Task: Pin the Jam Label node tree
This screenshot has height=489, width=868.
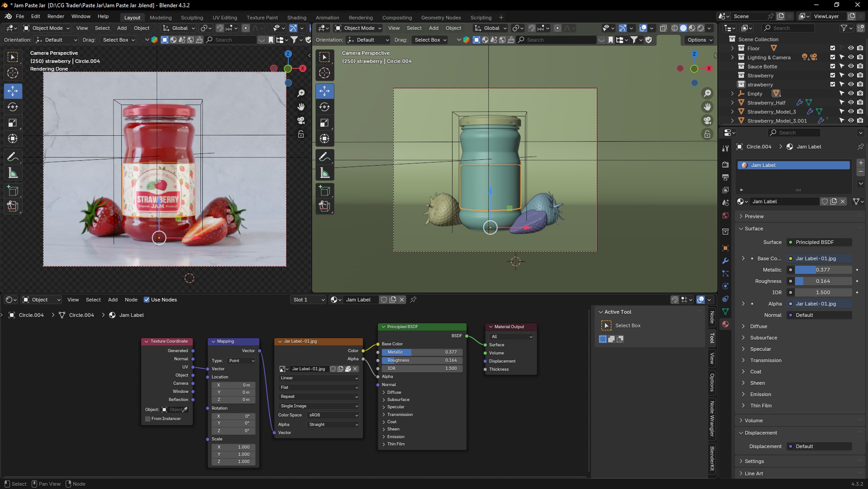Action: click(x=413, y=300)
